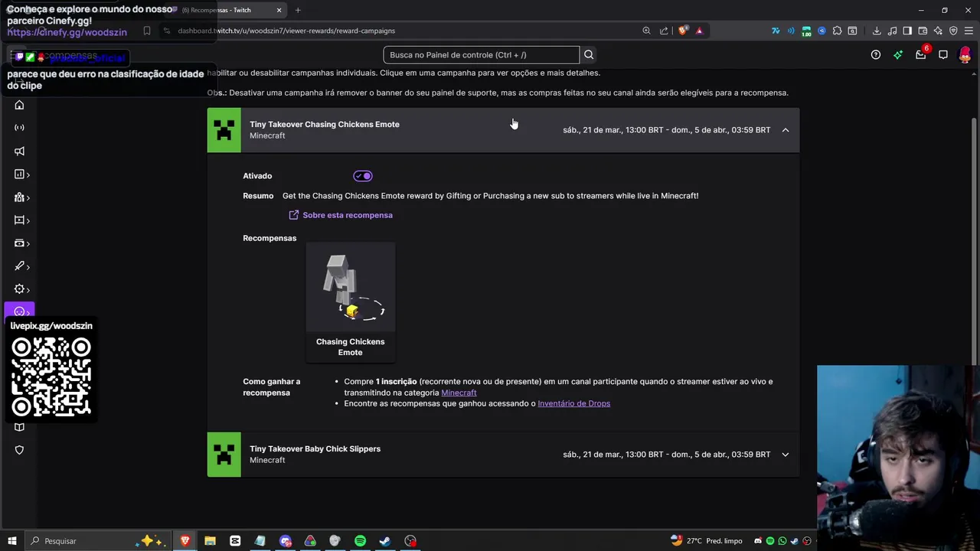This screenshot has width=980, height=551.
Task: Click the Minecraft creeper icon of Chasing Chickens campaign
Action: [x=224, y=130]
